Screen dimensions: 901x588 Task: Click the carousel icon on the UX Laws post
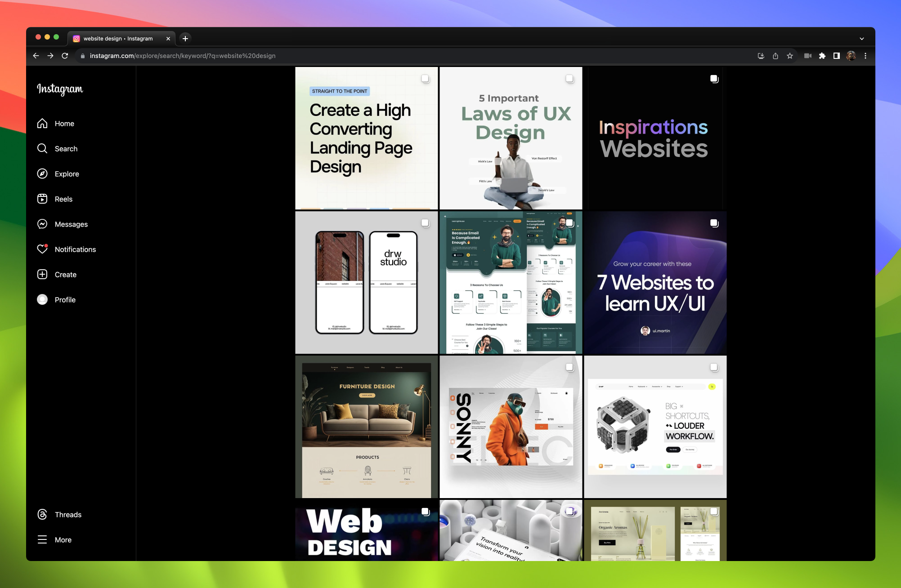click(x=569, y=79)
